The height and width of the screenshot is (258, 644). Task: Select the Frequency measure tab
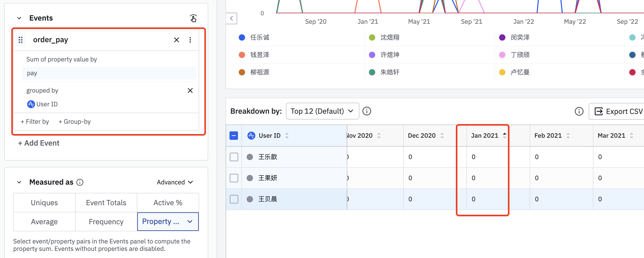pos(106,222)
